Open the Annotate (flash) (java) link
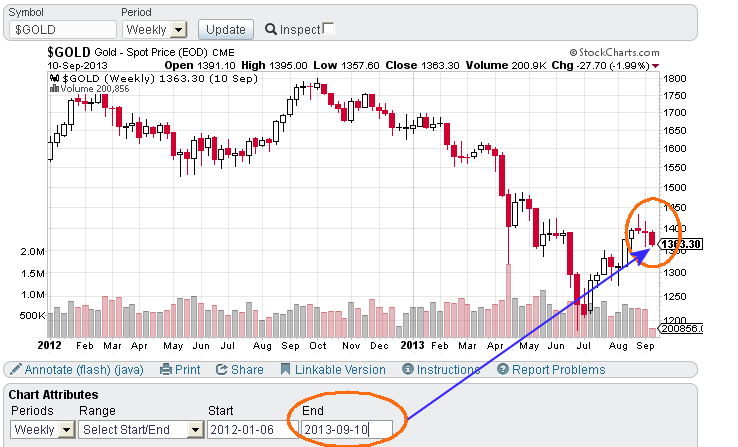Image resolution: width=738 pixels, height=447 pixels. [84, 370]
